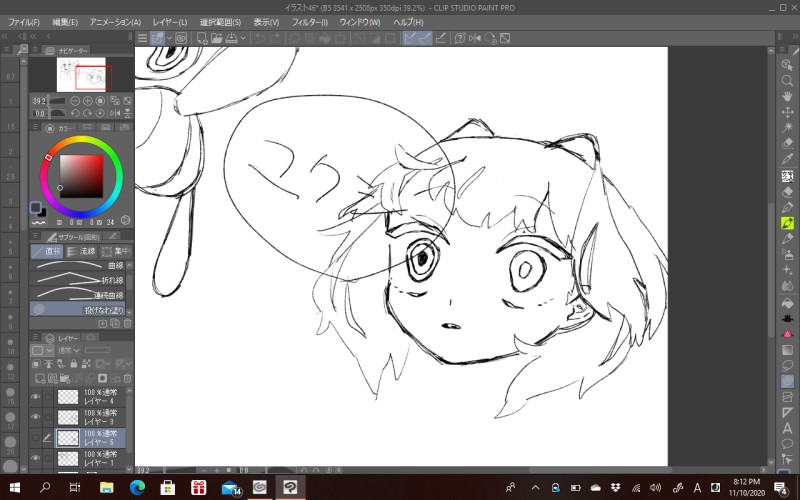Select the Text tool A
Viewport: 800px width, 500px height.
[x=787, y=429]
